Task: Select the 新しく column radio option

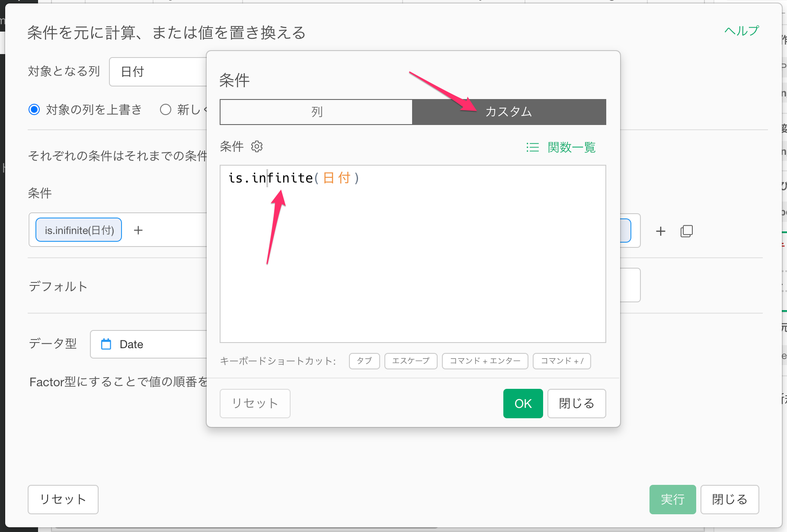Action: [166, 110]
